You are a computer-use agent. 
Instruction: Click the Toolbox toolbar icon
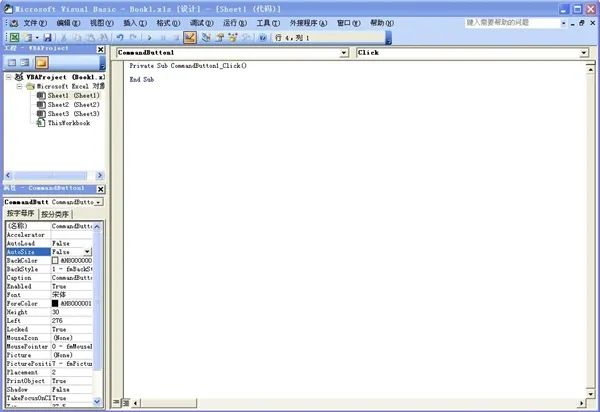pyautogui.click(x=247, y=37)
